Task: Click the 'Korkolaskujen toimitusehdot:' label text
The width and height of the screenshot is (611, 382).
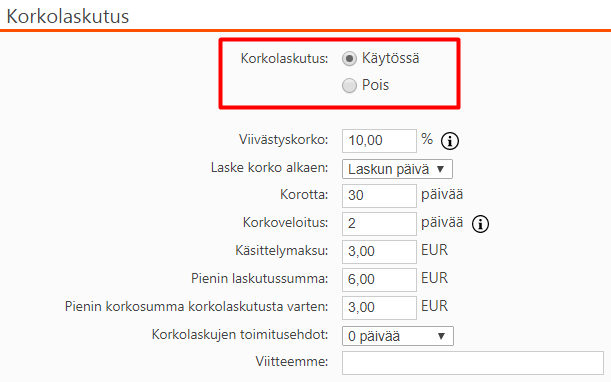Action: 240,334
